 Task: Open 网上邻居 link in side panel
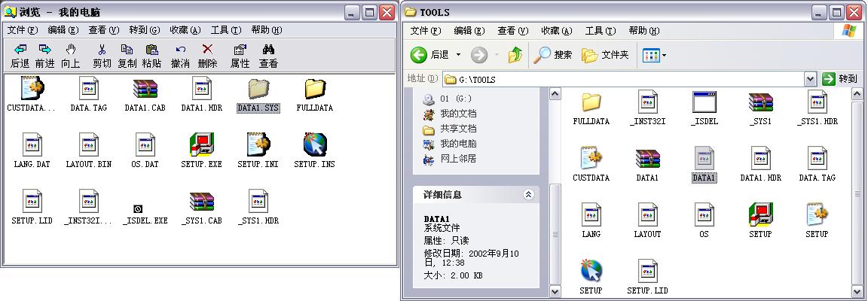[x=458, y=158]
